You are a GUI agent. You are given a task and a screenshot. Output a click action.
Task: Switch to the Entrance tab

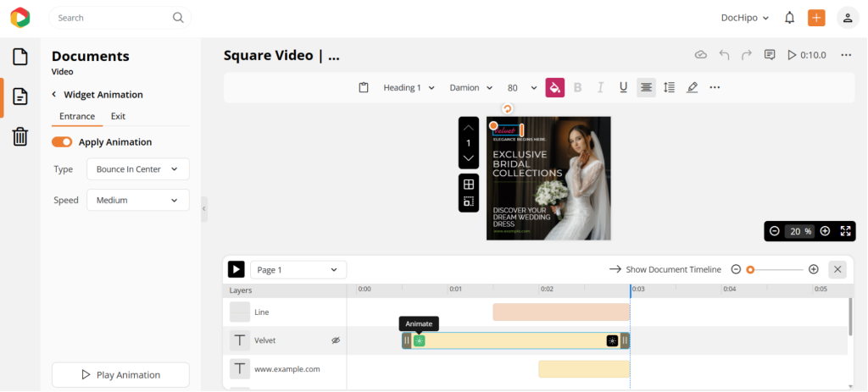[x=77, y=116]
